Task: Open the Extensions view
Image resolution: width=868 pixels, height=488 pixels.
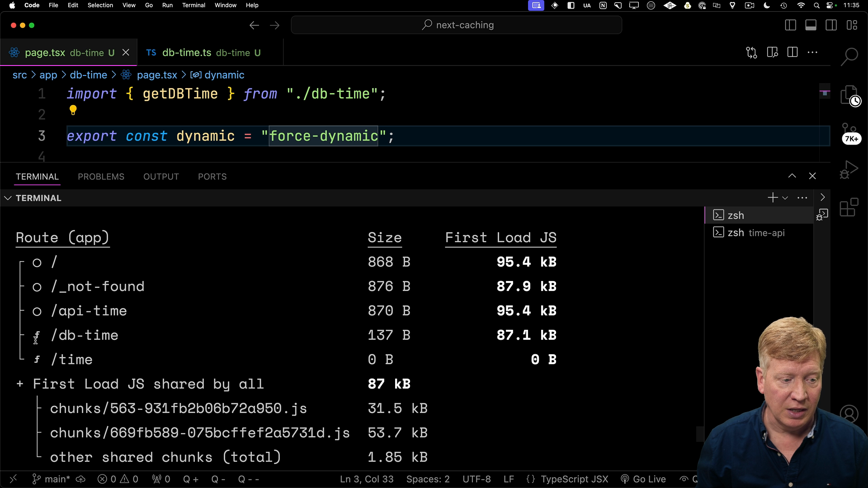Action: click(x=849, y=207)
